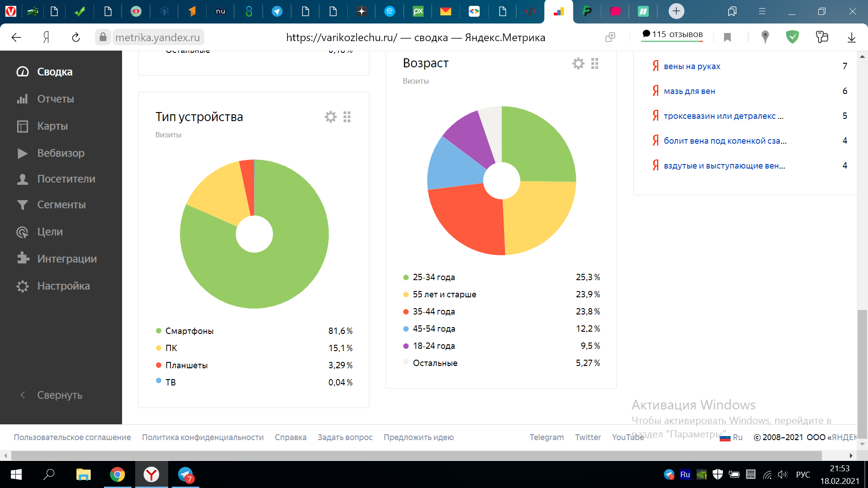This screenshot has width=868, height=488.
Task: Open Отчеты section in sidebar
Action: pos(55,99)
